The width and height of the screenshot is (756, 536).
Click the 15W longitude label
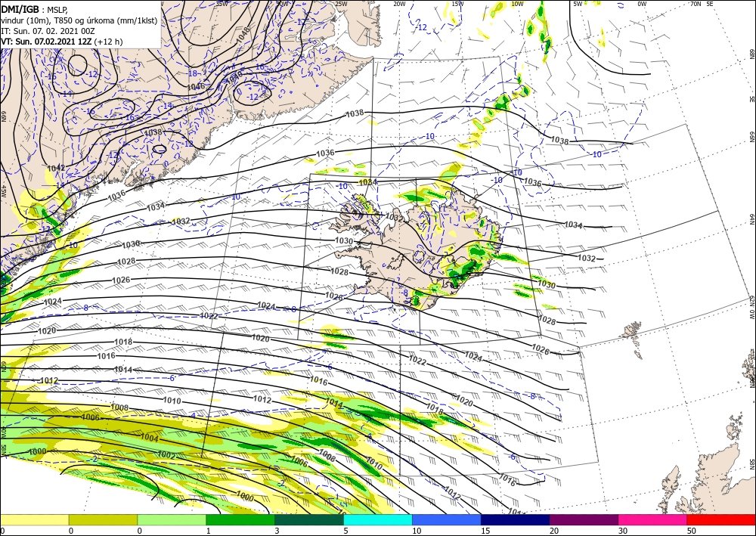click(x=458, y=4)
